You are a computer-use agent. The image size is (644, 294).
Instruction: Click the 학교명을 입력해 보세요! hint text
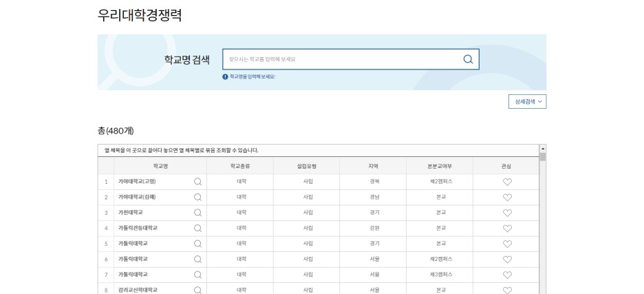point(253,76)
